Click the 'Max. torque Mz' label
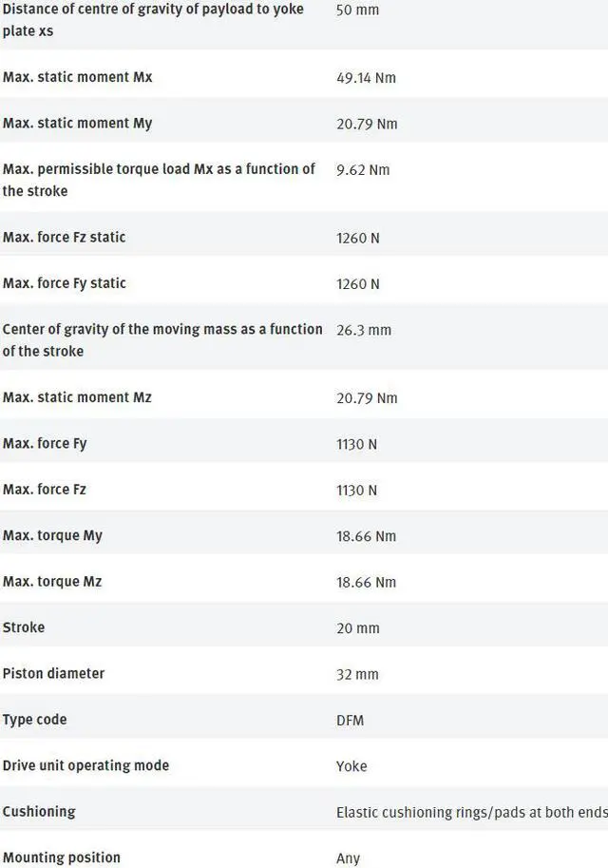The height and width of the screenshot is (868, 608). [52, 582]
